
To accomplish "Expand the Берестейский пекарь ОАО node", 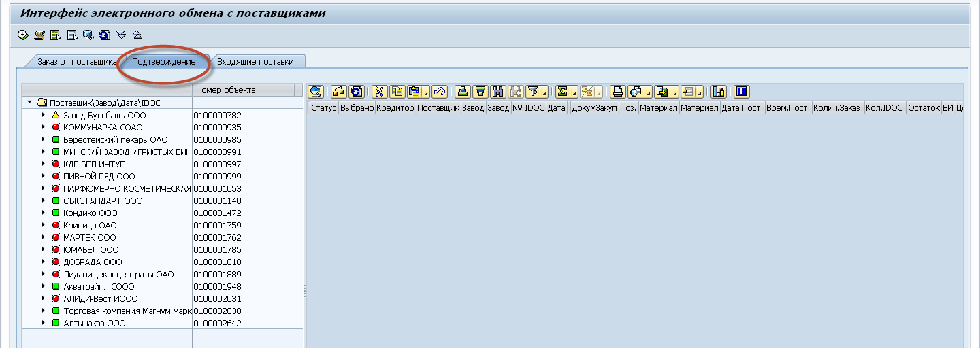I will [x=44, y=139].
